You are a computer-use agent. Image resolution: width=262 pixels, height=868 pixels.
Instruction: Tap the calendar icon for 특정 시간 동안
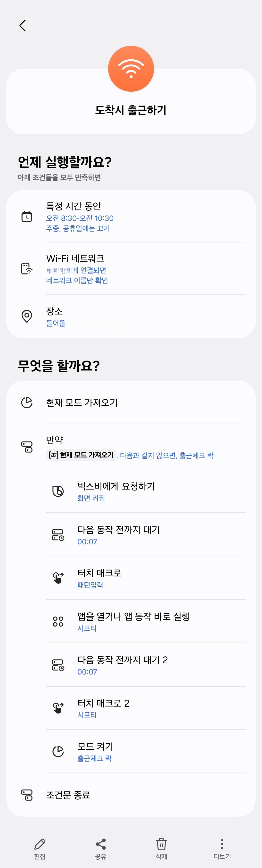click(27, 216)
